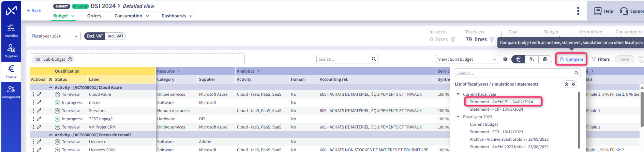644x152 pixels.
Task: Expand the Analytics column group
Action: (258, 71)
